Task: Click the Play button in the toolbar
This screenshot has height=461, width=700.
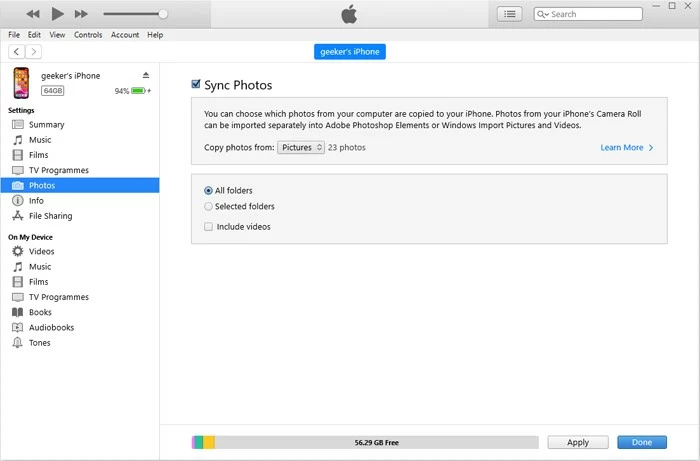Action: pos(57,14)
